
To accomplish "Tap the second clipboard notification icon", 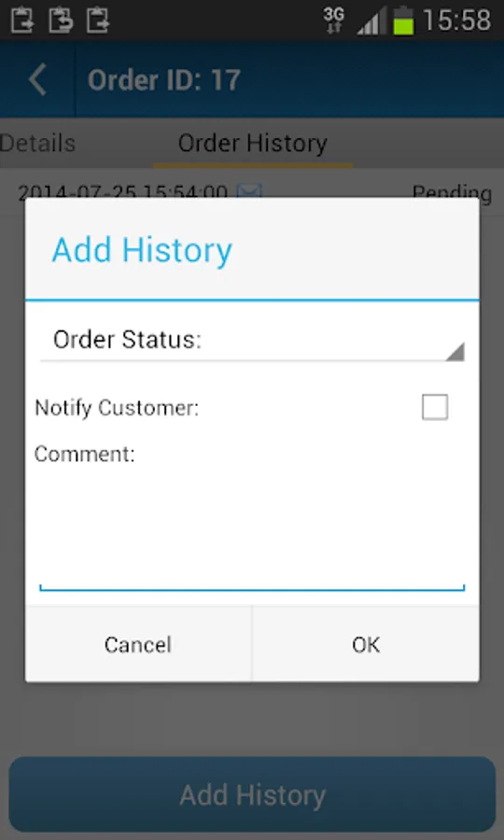I will tap(61, 20).
